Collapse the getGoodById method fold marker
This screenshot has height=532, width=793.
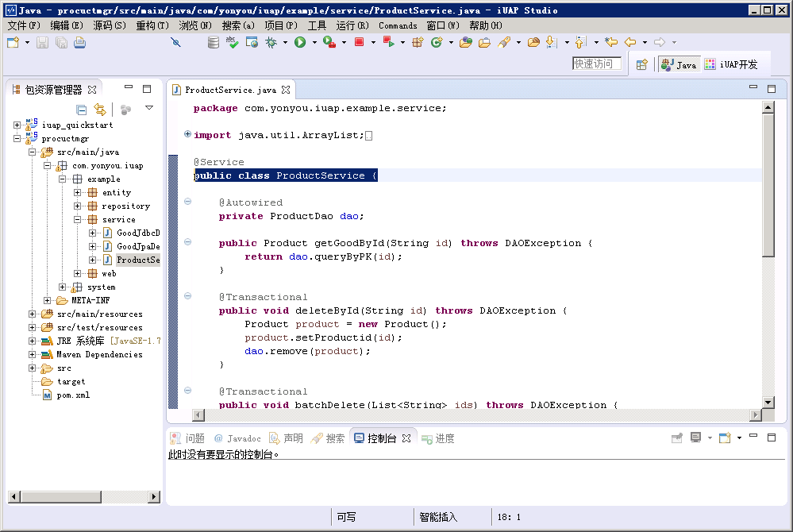(188, 242)
